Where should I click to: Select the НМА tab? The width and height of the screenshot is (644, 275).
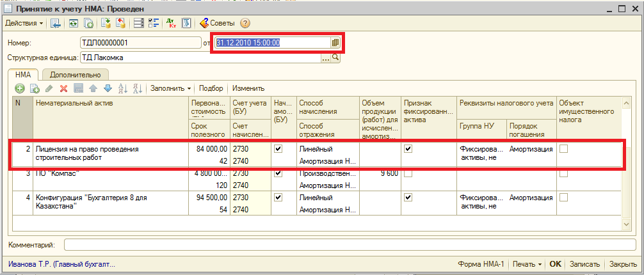point(24,75)
